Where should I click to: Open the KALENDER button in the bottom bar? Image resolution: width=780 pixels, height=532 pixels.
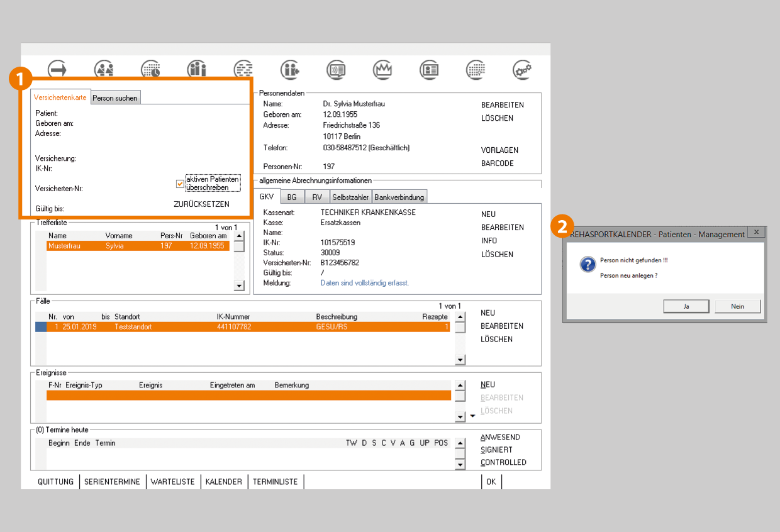point(224,482)
